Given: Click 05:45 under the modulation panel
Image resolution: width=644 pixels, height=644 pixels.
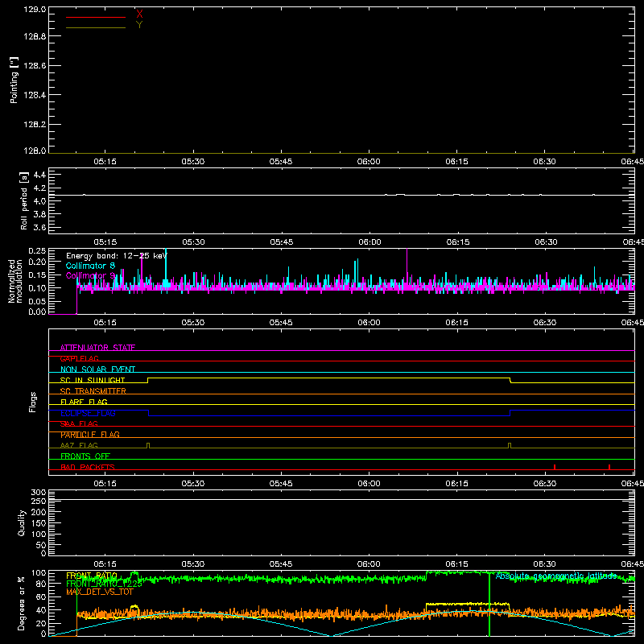Looking at the screenshot, I should click(x=281, y=323).
